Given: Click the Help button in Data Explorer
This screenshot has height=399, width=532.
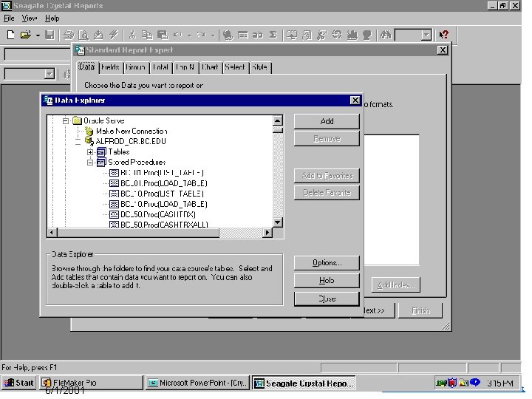Looking at the screenshot, I should [x=327, y=281].
